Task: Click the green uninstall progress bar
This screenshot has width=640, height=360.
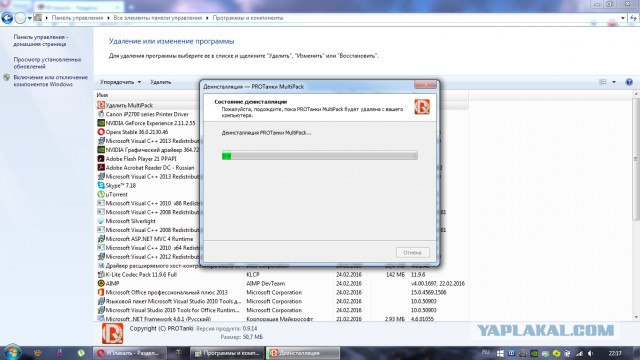Action: 319,155
